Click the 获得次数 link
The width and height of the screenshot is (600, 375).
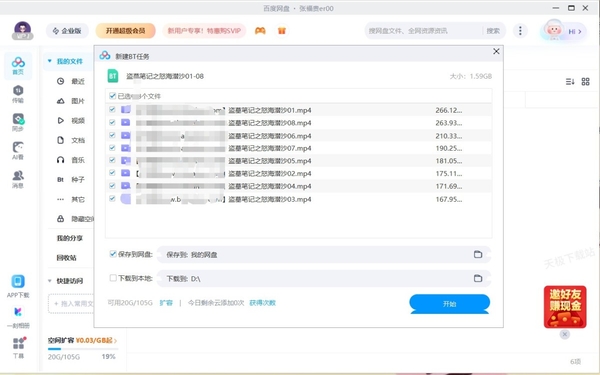(262, 303)
